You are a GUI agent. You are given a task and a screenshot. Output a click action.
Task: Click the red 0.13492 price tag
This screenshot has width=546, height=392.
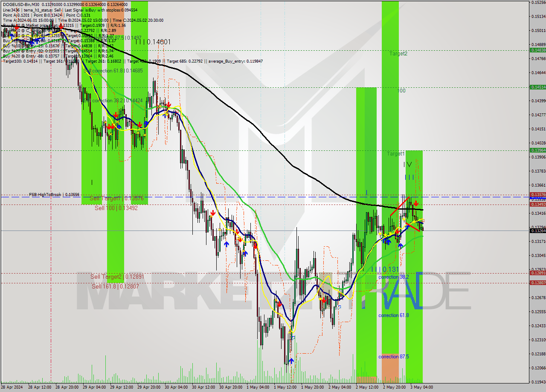[537, 204]
